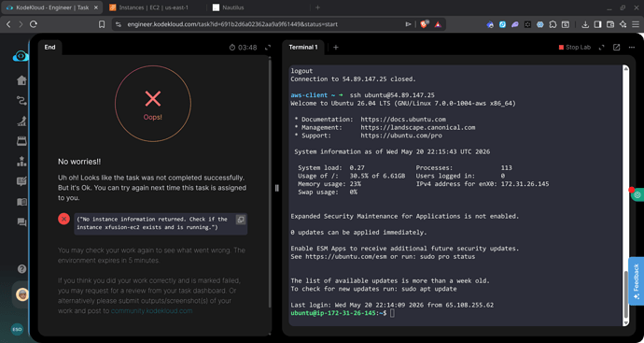Go back in browser

[x=8, y=24]
